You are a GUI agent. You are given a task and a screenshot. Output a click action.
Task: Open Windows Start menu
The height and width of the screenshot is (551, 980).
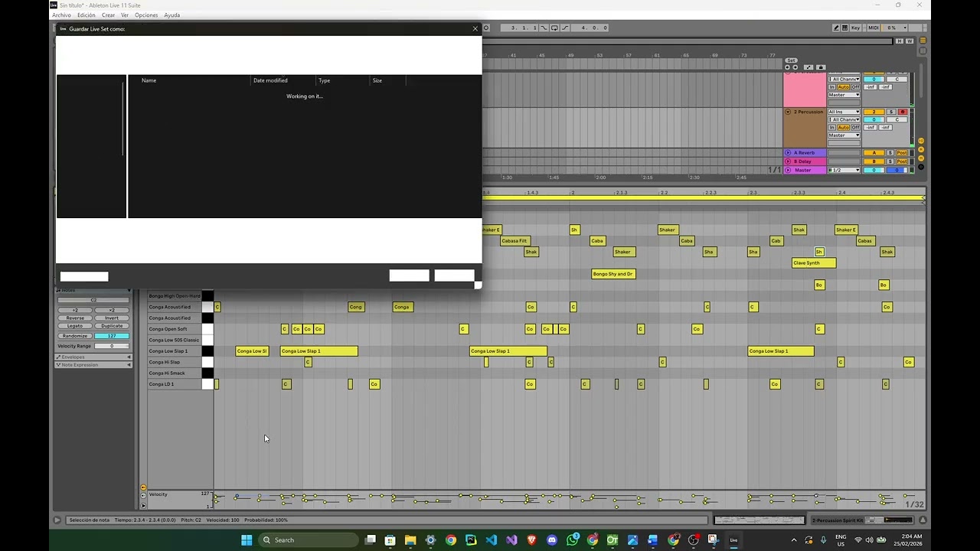247,540
